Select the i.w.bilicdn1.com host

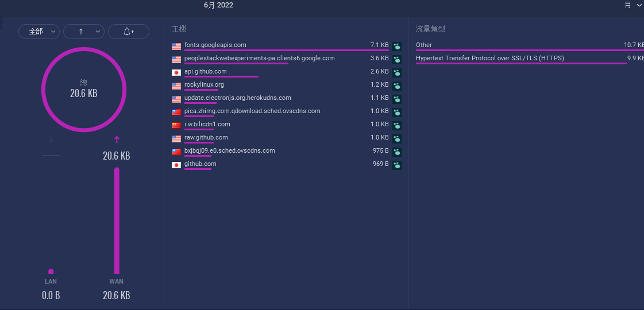tap(207, 124)
